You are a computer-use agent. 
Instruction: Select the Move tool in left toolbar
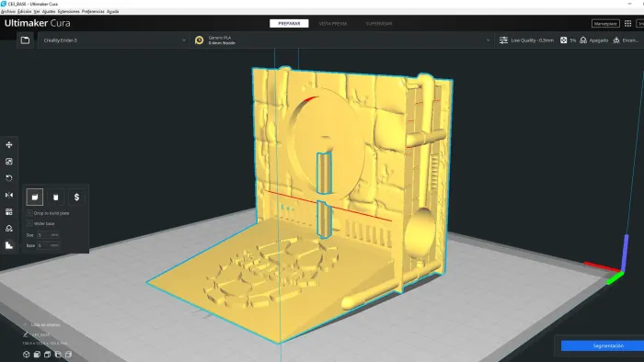9,145
